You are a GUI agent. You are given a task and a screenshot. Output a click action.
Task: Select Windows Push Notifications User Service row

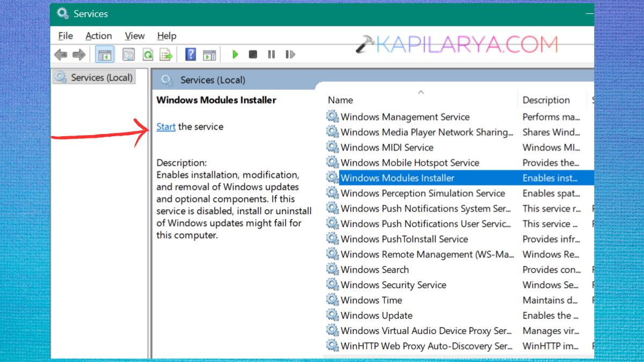click(459, 224)
